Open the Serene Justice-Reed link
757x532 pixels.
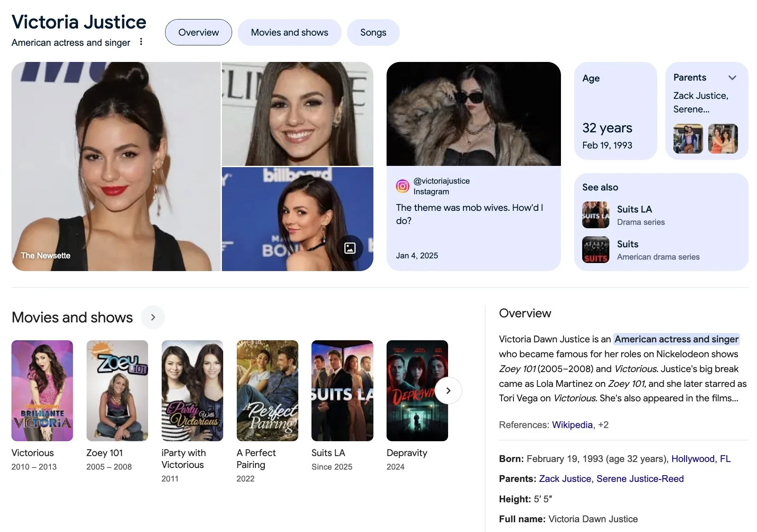(x=640, y=479)
